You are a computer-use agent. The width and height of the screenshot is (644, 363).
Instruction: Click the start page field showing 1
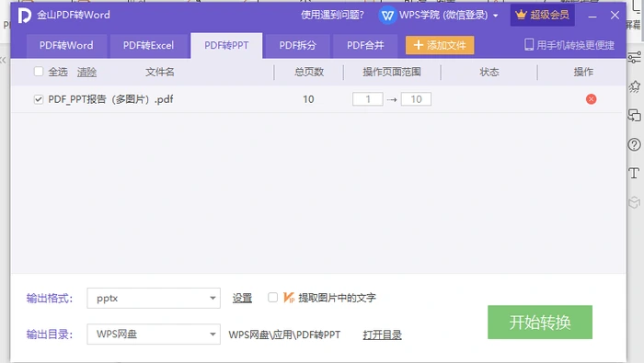click(x=368, y=99)
